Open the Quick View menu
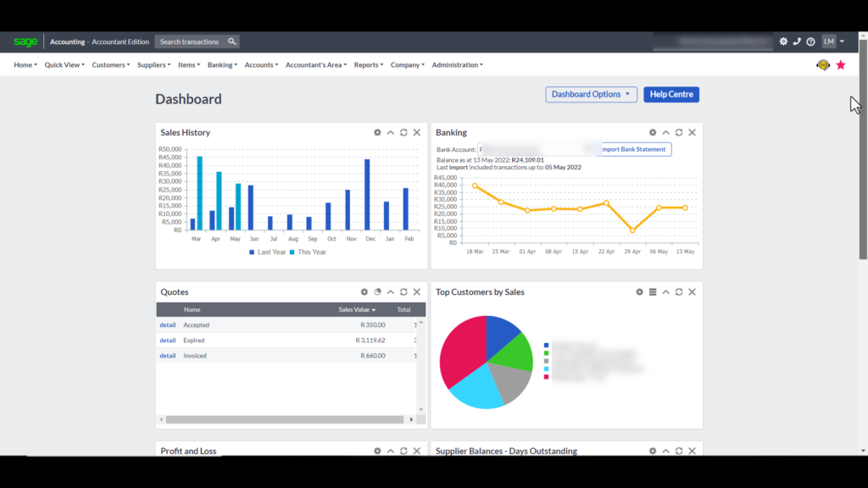 [64, 64]
